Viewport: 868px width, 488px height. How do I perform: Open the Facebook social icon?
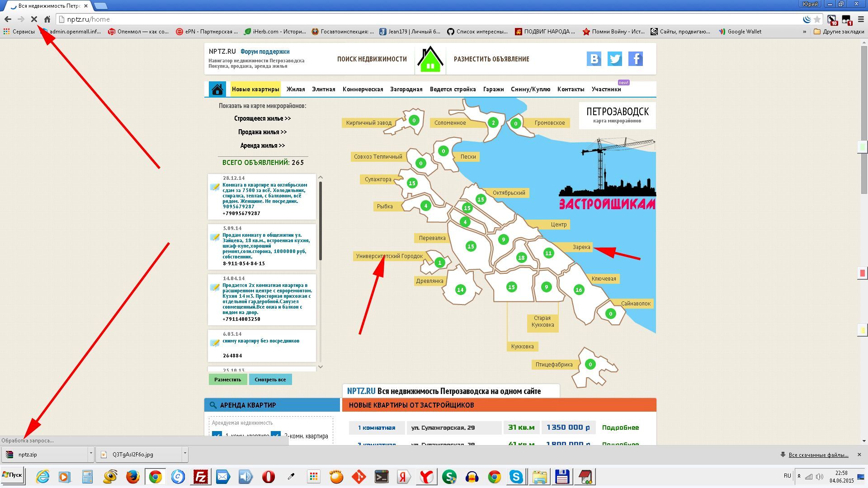[636, 59]
